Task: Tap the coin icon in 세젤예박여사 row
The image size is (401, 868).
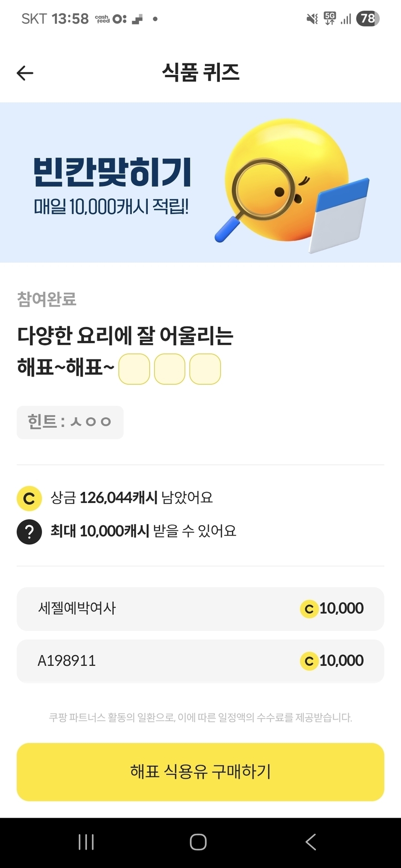Action: [x=309, y=609]
